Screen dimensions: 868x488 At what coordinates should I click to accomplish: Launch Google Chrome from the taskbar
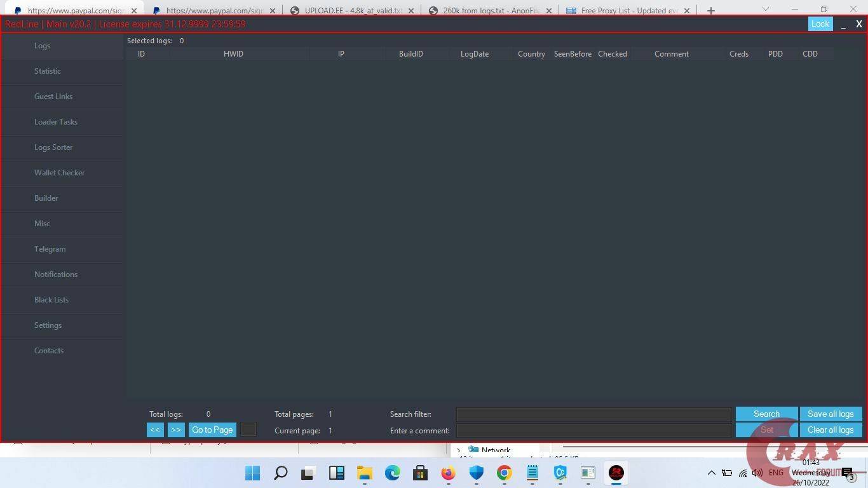pyautogui.click(x=504, y=473)
